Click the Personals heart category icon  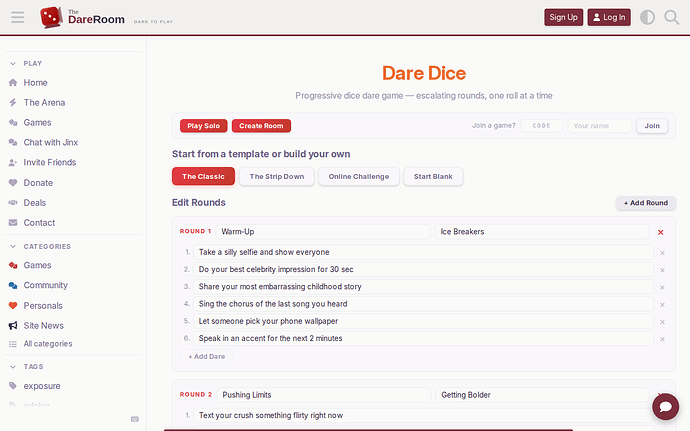[13, 306]
